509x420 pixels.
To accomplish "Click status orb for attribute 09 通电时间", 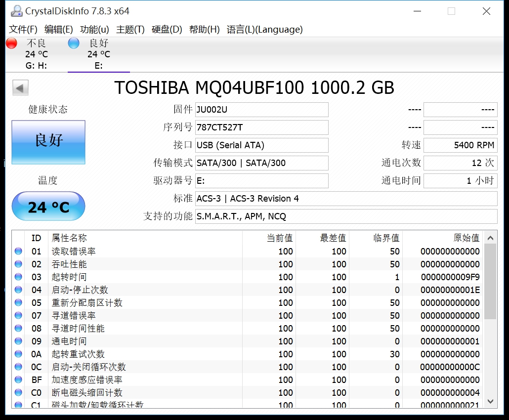I will pyautogui.click(x=18, y=341).
